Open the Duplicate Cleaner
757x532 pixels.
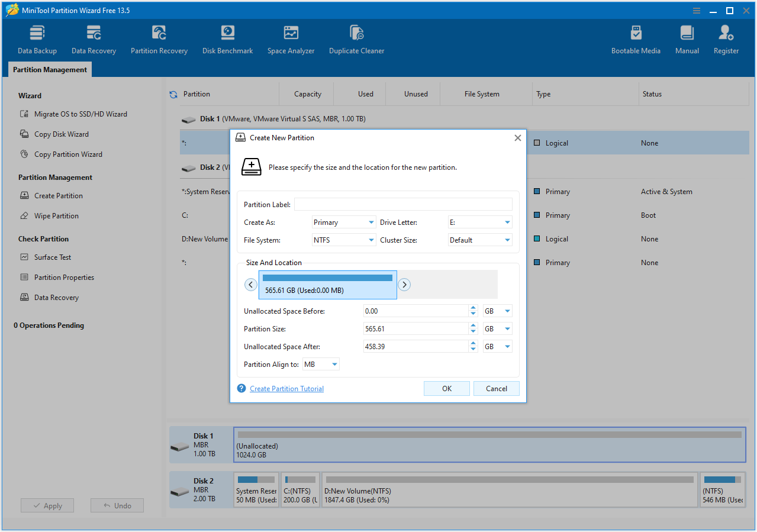click(x=356, y=38)
